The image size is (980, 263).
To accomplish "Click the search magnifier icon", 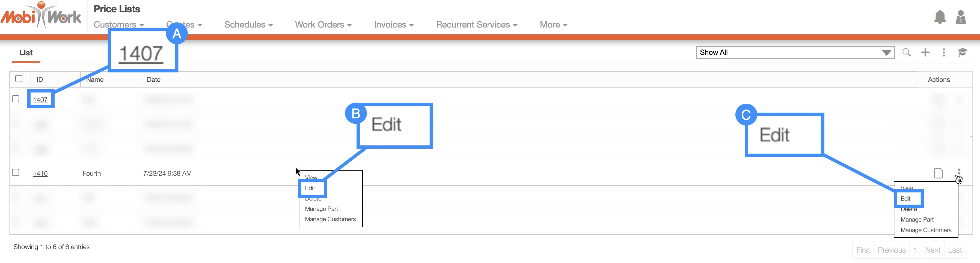I will (907, 52).
